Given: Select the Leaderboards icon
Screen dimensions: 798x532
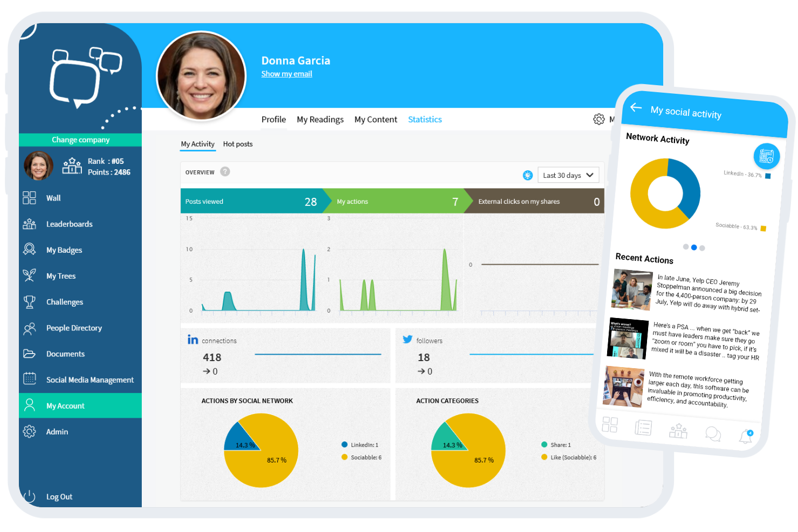Looking at the screenshot, I should click(30, 224).
